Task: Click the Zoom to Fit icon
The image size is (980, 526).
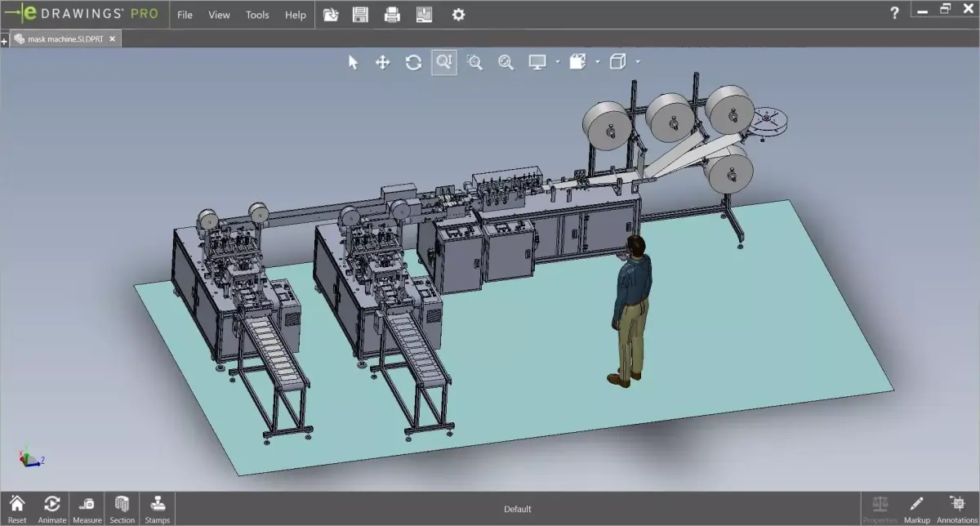Action: point(506,62)
